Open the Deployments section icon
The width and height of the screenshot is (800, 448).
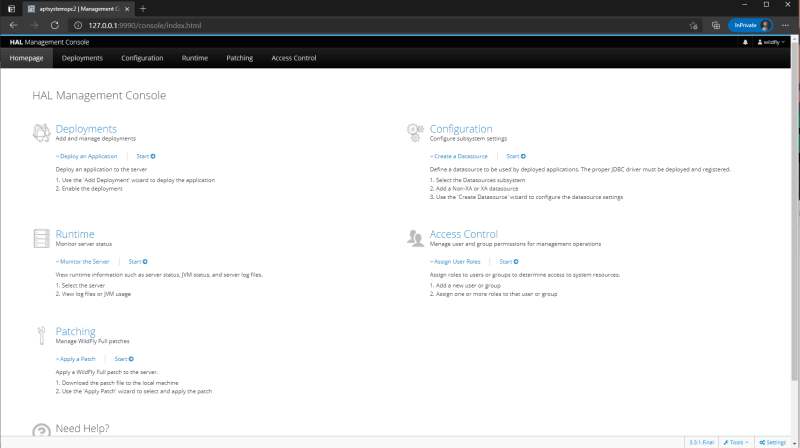41,133
